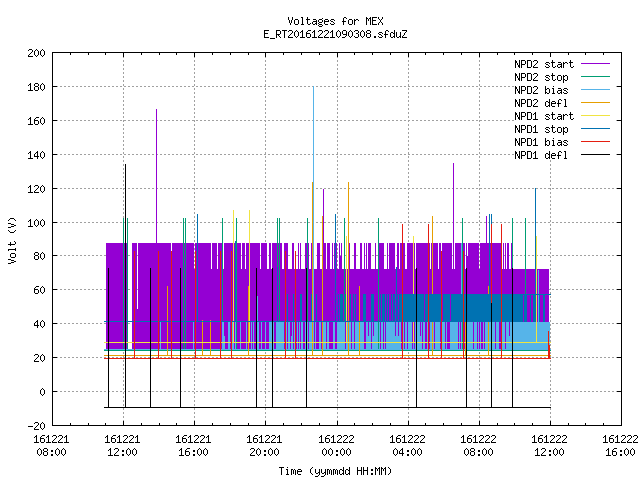
Task: Click the 'NPD1 start' legend label
Action: point(544,116)
